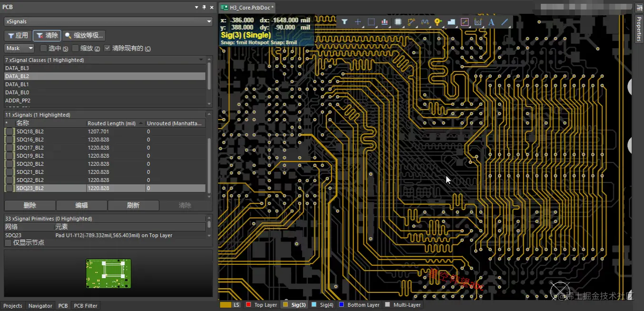
Task: Enable the 缩放 zoom checkbox
Action: click(x=75, y=48)
